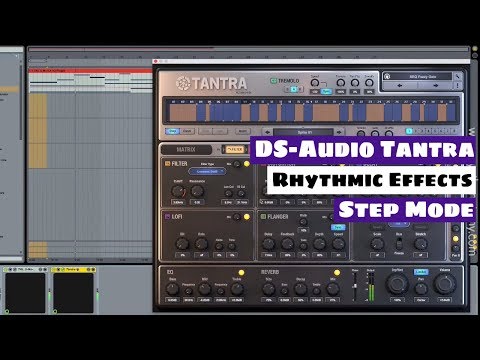Click the Reverb Decay knob
This screenshot has width=480, height=360.
tap(300, 289)
